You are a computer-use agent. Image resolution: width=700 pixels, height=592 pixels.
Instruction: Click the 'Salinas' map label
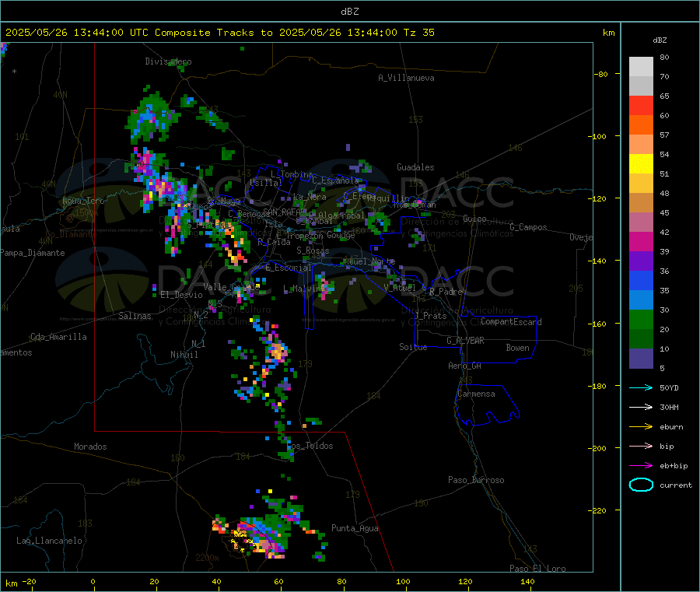click(x=135, y=316)
